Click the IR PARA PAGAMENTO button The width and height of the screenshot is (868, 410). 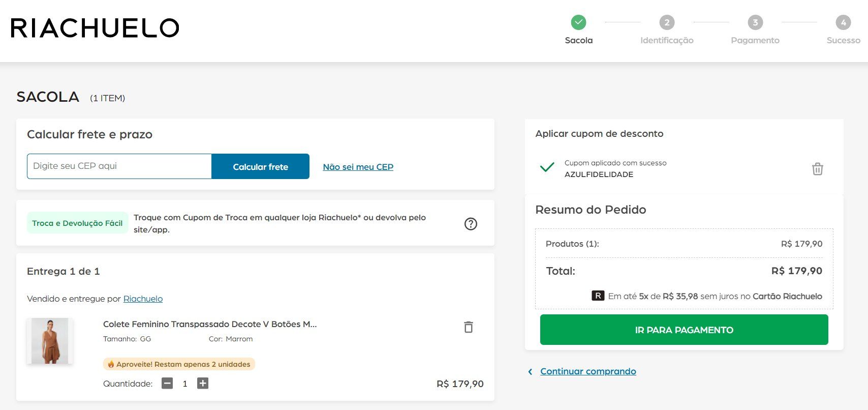pyautogui.click(x=684, y=330)
